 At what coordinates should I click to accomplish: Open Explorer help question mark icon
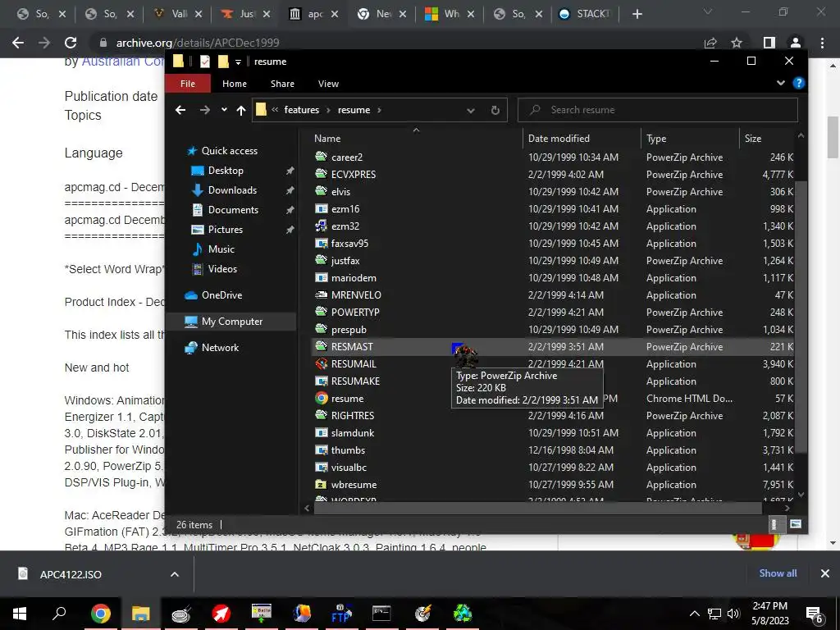click(799, 83)
